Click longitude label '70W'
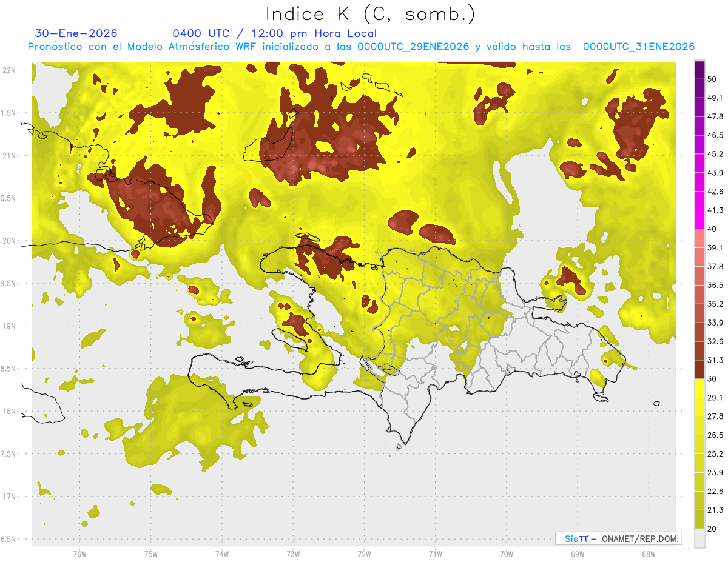The image size is (728, 562). [506, 554]
